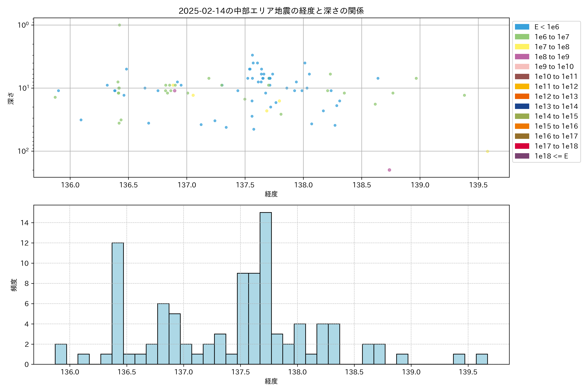The height and width of the screenshot is (392, 588).
Task: Click the chart title with date 2025-02-14
Action: [x=271, y=11]
